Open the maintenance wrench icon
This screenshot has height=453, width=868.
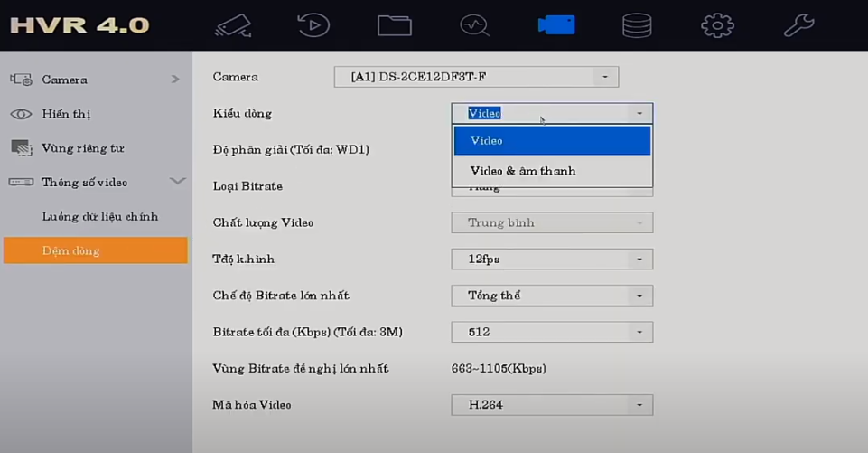coord(798,24)
